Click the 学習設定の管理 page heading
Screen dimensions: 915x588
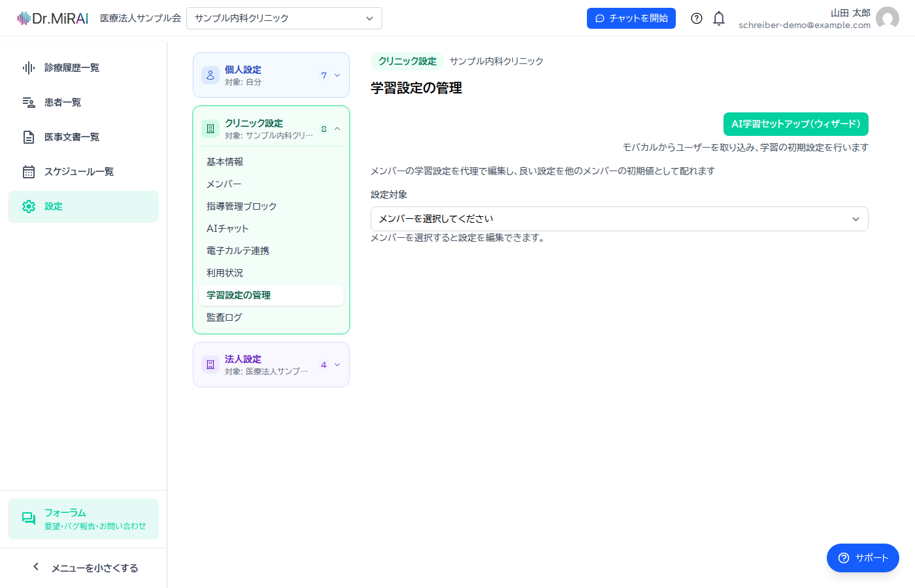point(416,88)
